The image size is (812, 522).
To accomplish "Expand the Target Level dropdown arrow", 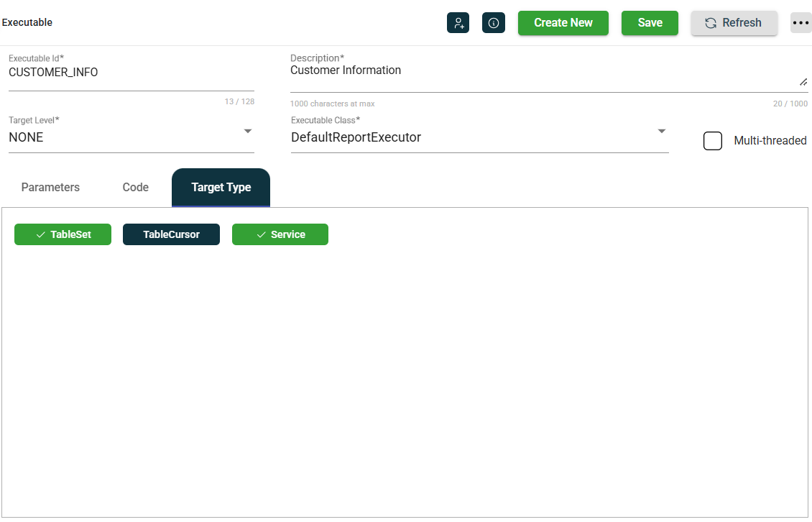I will pos(248,132).
